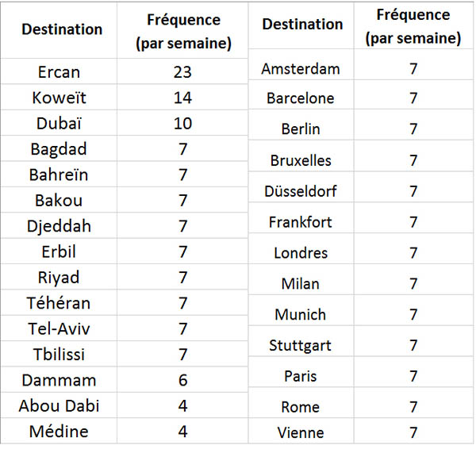Click the Barcelone destination cell

point(301,99)
